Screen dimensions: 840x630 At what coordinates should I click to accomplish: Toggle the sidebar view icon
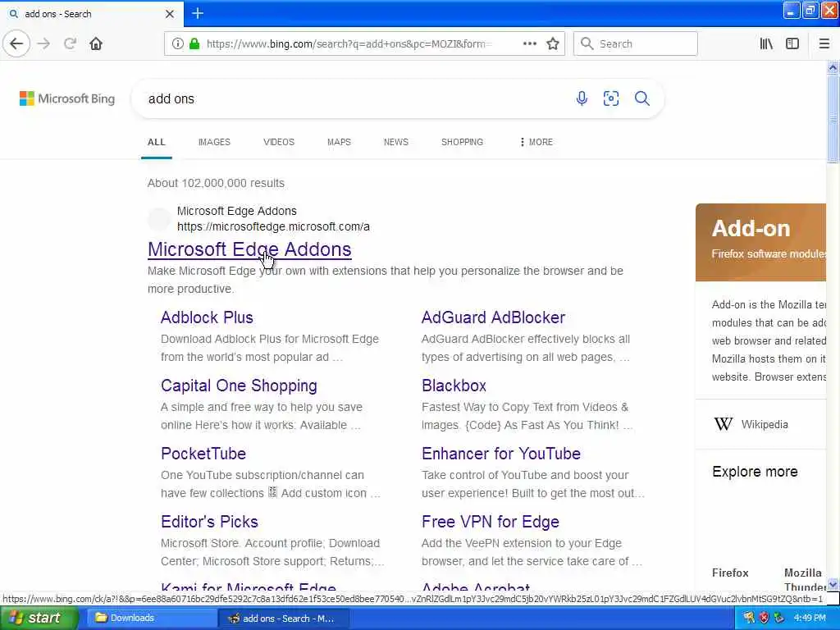click(x=792, y=44)
